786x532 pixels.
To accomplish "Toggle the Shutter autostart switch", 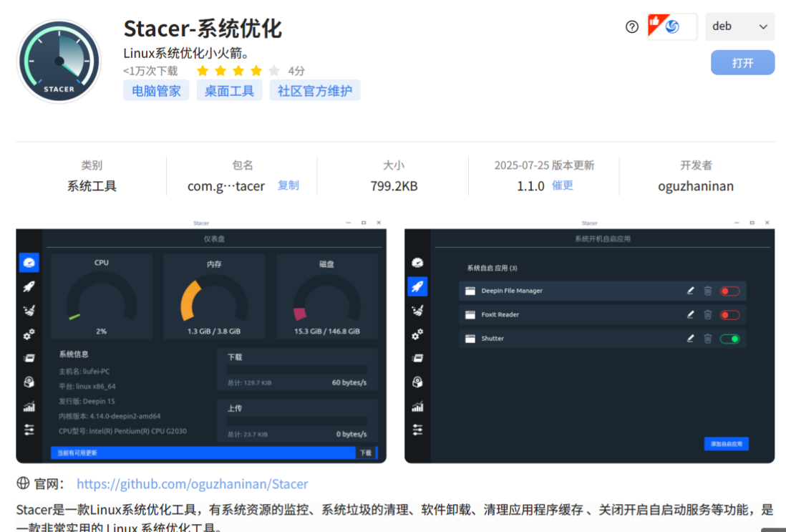I will point(730,339).
